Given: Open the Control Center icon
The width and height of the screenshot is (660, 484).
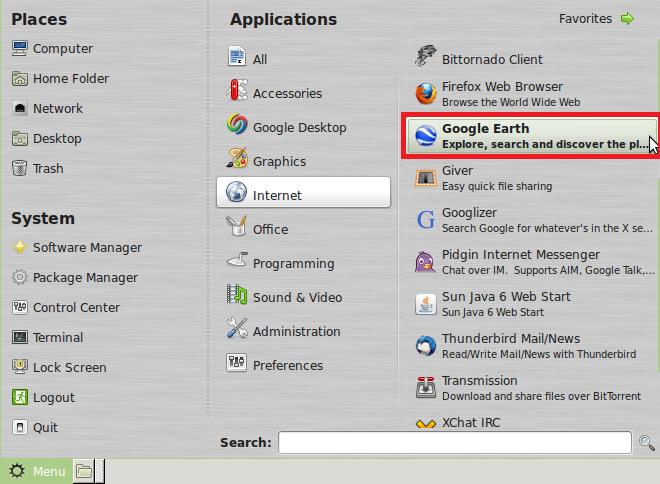Looking at the screenshot, I should tap(20, 307).
